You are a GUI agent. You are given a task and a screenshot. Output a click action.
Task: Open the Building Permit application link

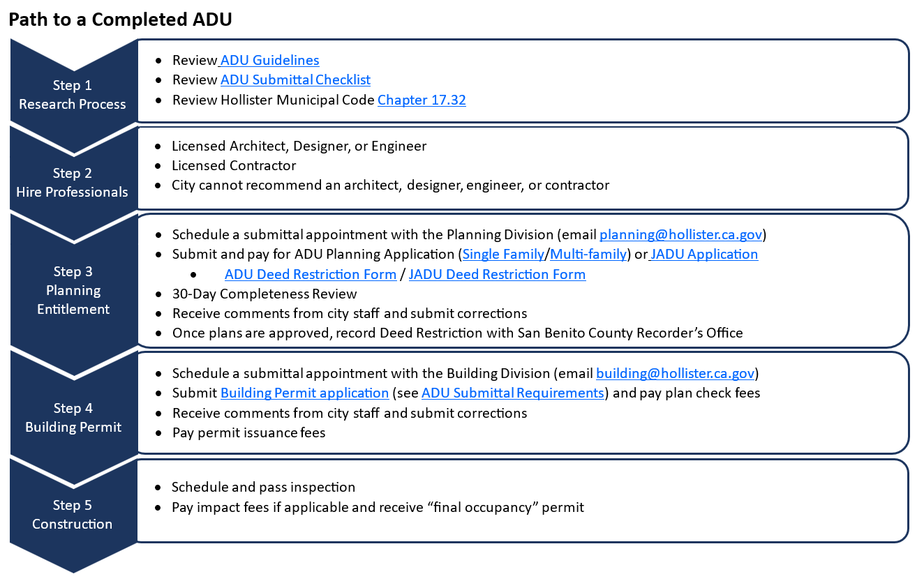tap(304, 393)
